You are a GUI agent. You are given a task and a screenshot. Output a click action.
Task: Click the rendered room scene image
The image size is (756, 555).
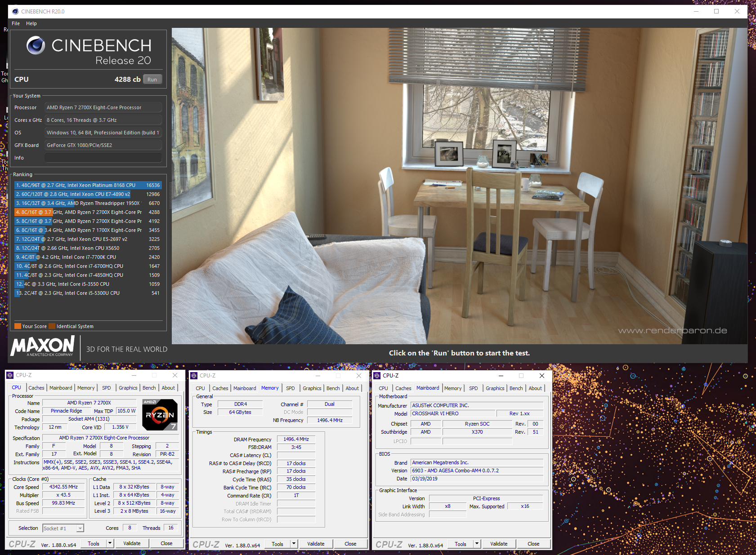459,186
